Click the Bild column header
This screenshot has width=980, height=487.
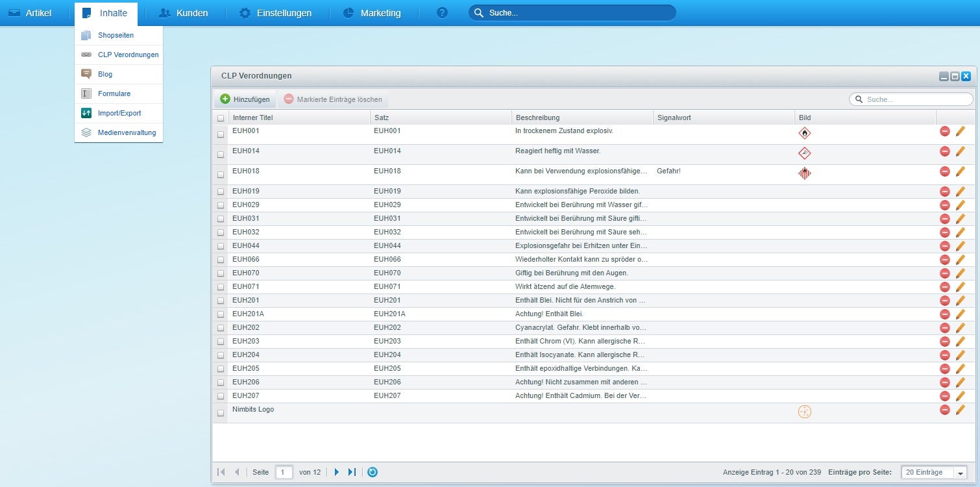(x=865, y=118)
